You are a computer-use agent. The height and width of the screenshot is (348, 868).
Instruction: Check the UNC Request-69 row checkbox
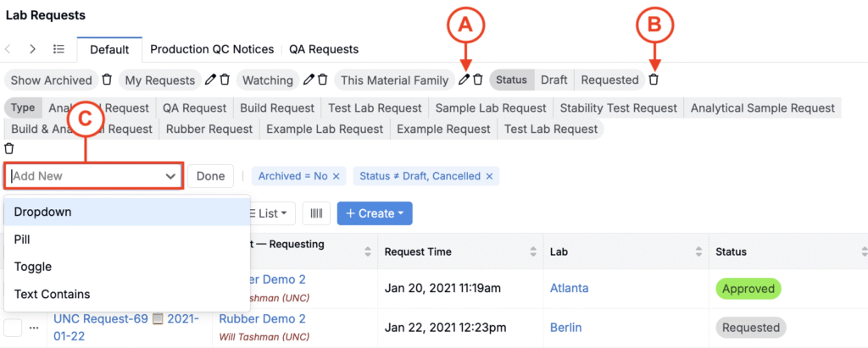(x=13, y=327)
